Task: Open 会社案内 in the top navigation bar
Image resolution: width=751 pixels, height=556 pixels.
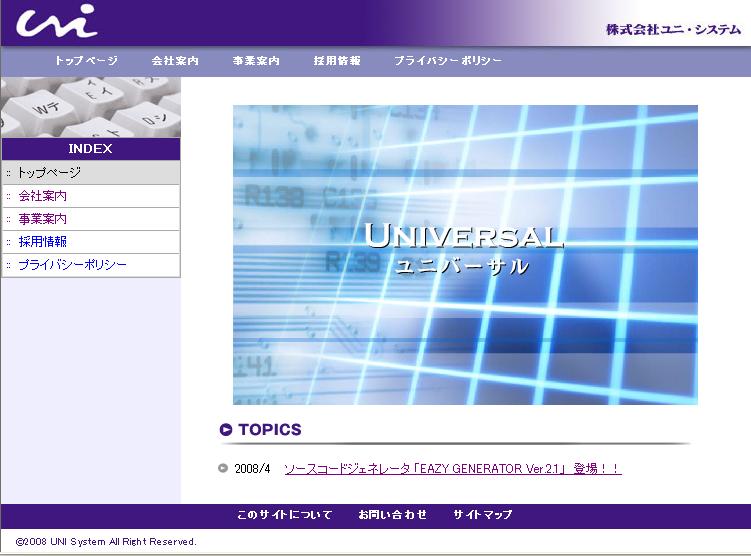Action: pyautogui.click(x=175, y=61)
